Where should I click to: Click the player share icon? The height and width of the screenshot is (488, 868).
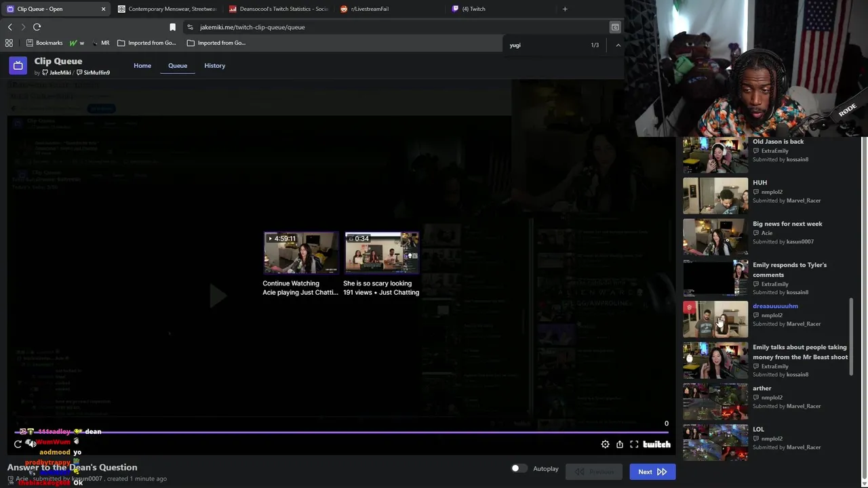tap(620, 444)
